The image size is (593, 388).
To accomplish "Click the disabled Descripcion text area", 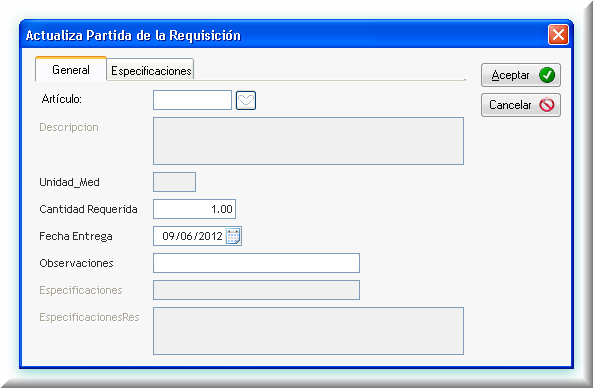I will point(308,141).
